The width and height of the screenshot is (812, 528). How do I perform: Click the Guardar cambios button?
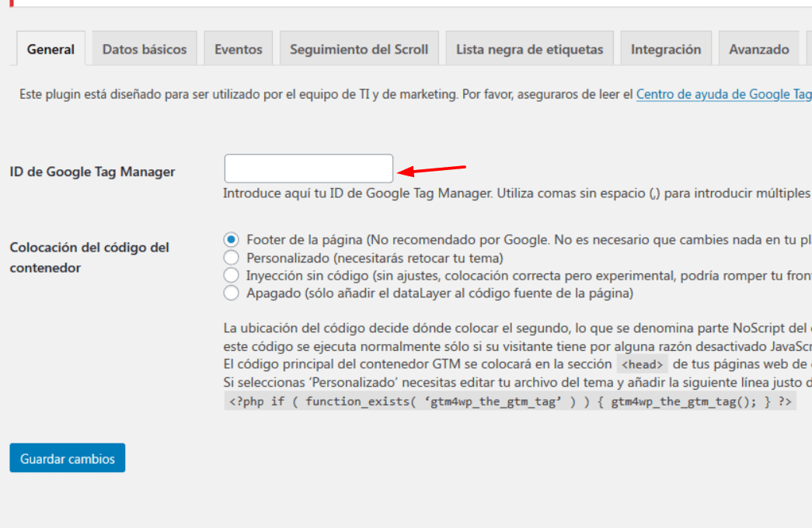coord(68,457)
